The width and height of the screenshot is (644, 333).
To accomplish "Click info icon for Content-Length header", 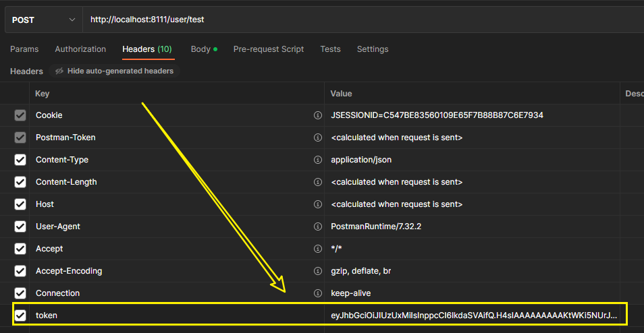I will tap(317, 182).
